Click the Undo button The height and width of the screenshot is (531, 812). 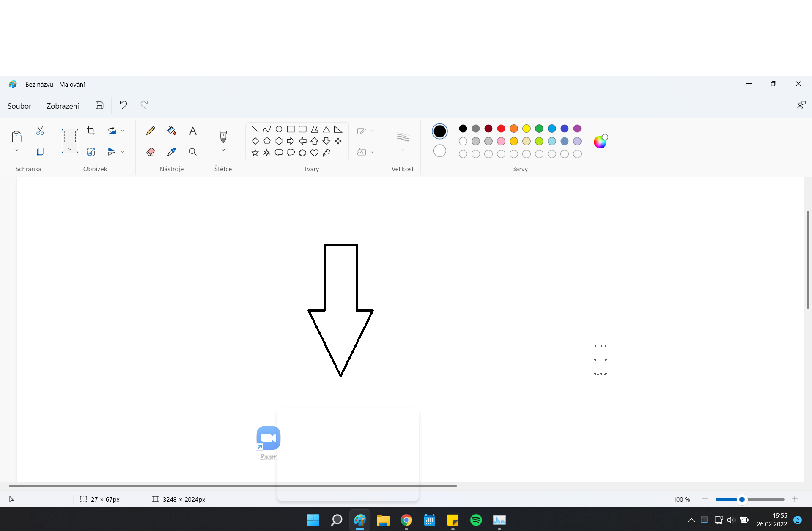pos(123,105)
